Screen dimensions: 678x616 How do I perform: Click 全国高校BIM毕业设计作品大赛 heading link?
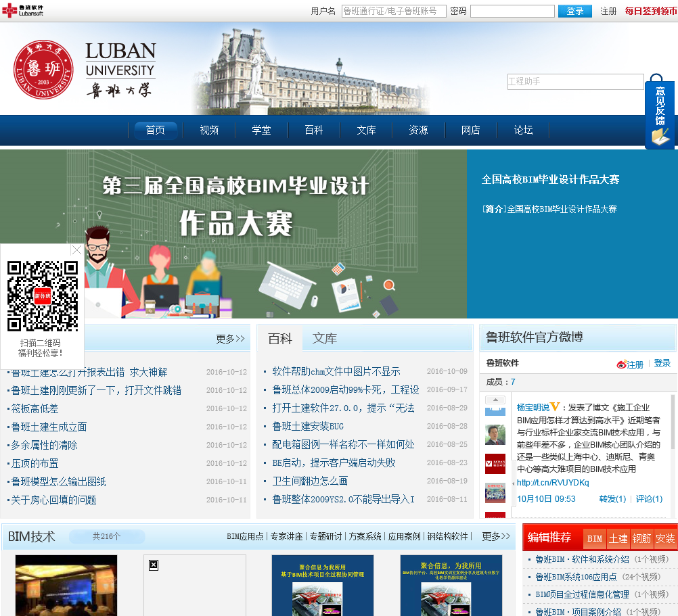click(x=550, y=179)
